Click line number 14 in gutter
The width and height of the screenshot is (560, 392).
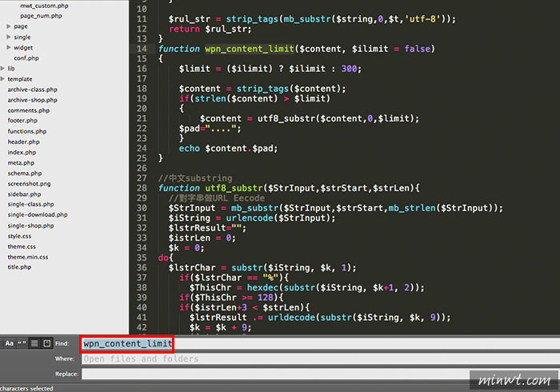click(142, 49)
